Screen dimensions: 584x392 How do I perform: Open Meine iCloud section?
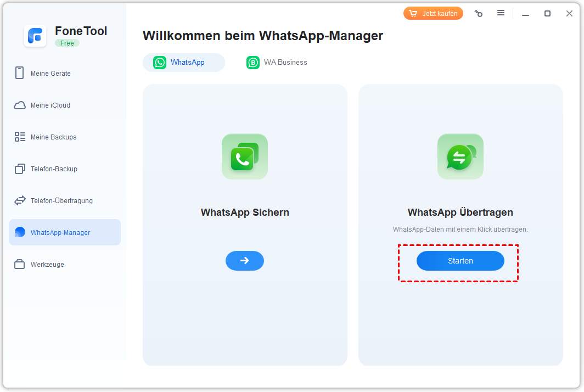point(50,105)
